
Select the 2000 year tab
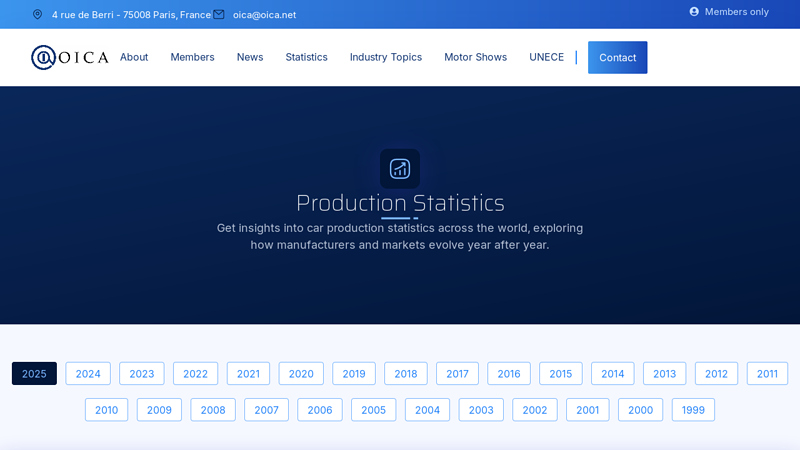[640, 410]
